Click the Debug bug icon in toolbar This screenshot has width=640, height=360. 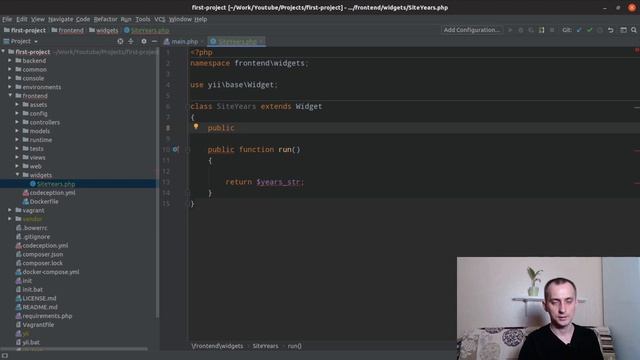[520, 30]
